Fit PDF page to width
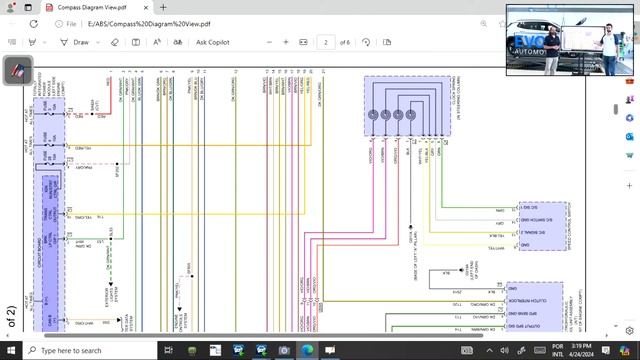The width and height of the screenshot is (640, 360). tap(303, 42)
